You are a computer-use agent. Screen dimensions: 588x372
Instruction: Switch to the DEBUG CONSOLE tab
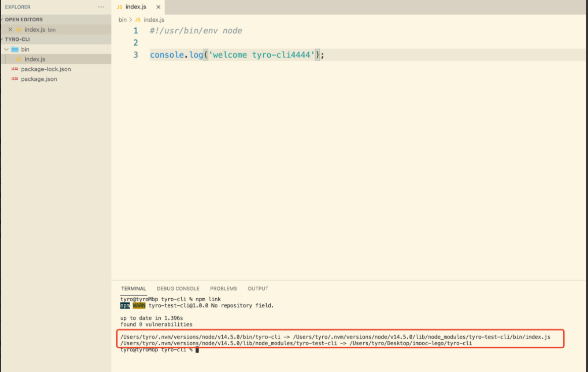coord(178,288)
